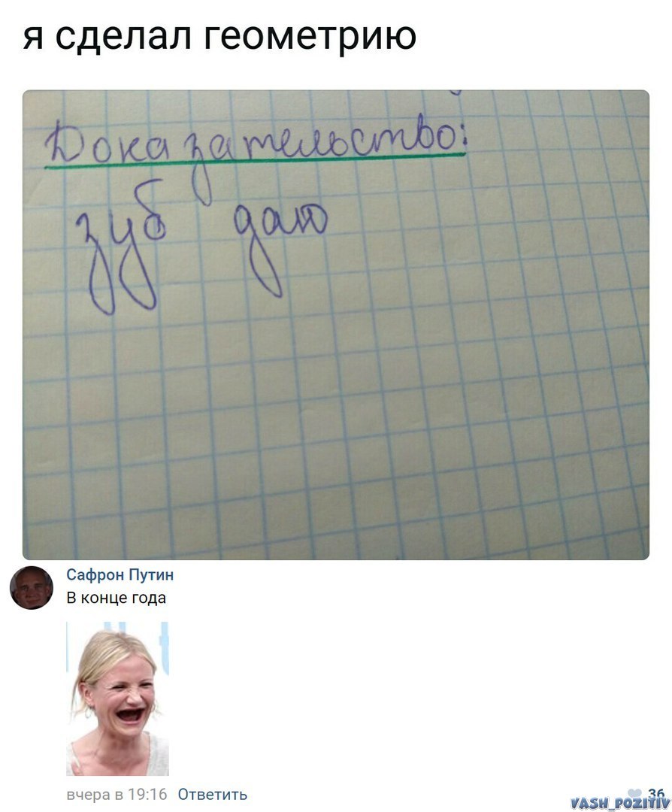
Task: Open the laughing woman image attachment
Action: pyautogui.click(x=117, y=698)
